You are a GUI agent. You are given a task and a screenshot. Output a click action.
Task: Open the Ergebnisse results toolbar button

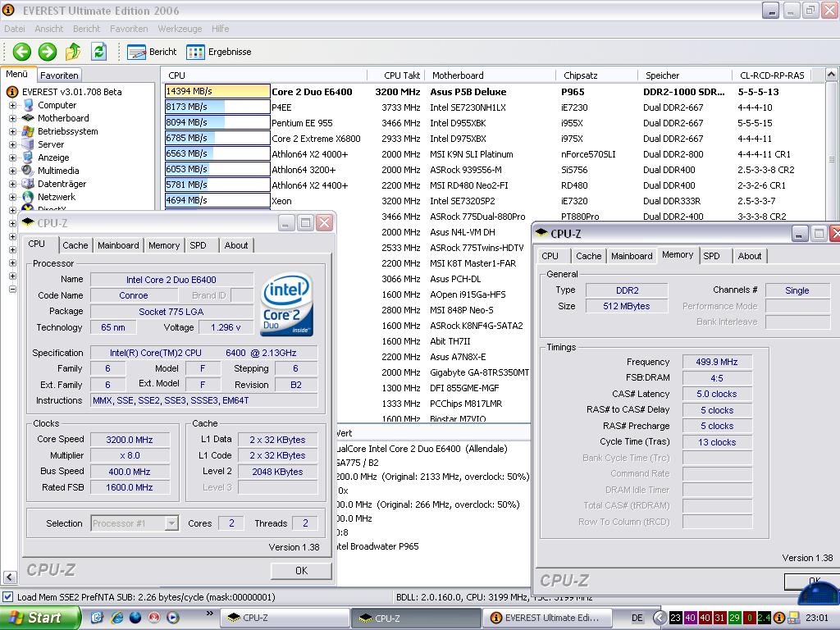click(x=219, y=52)
